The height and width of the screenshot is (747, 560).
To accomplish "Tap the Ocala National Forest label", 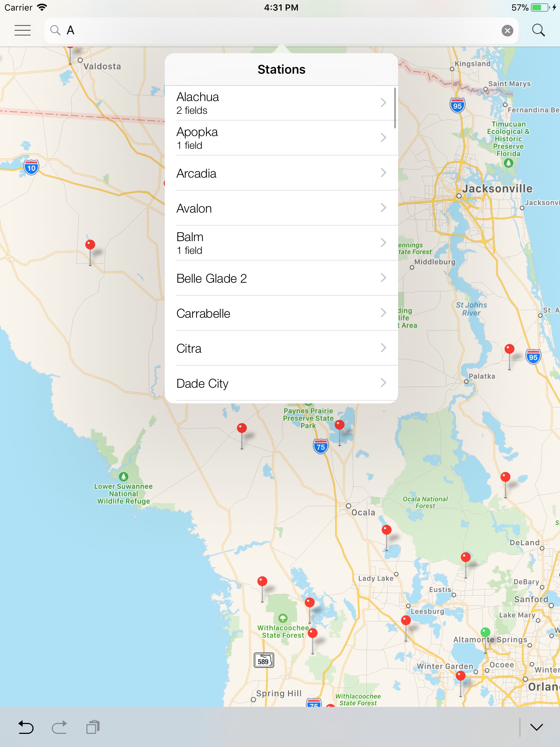I will coord(425,502).
